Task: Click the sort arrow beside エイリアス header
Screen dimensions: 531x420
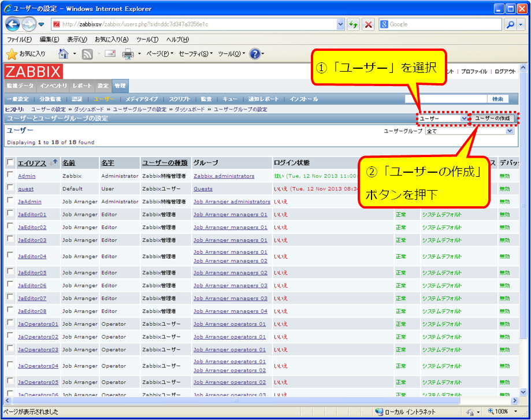Action: point(53,162)
